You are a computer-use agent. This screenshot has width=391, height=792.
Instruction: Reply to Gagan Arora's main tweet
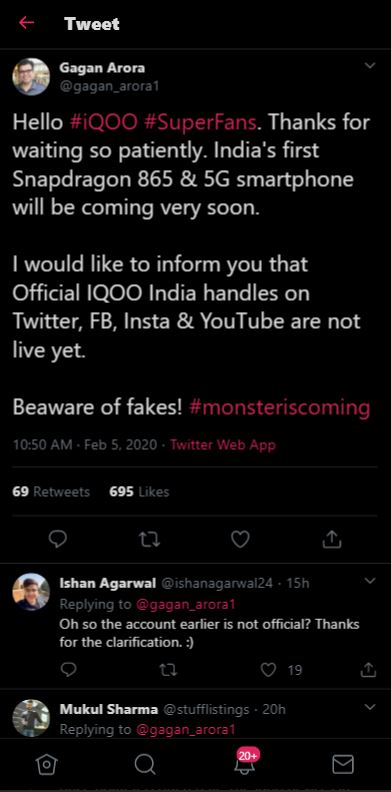coord(58,539)
